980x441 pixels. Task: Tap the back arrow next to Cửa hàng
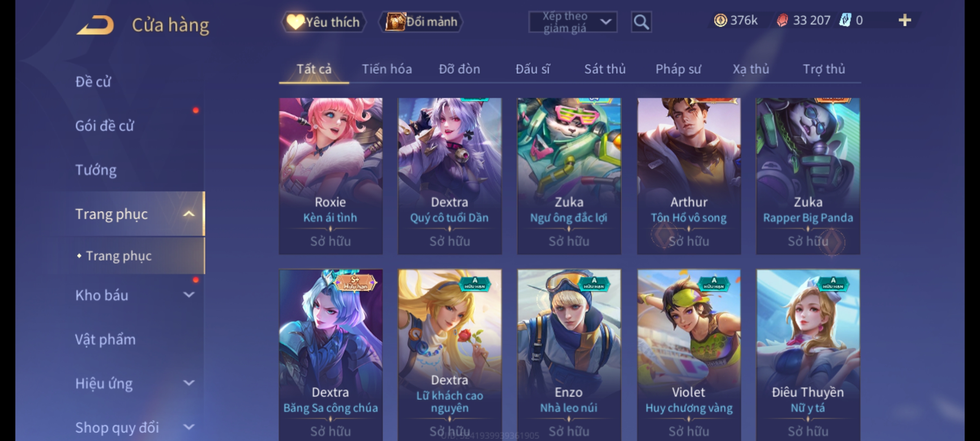point(95,25)
